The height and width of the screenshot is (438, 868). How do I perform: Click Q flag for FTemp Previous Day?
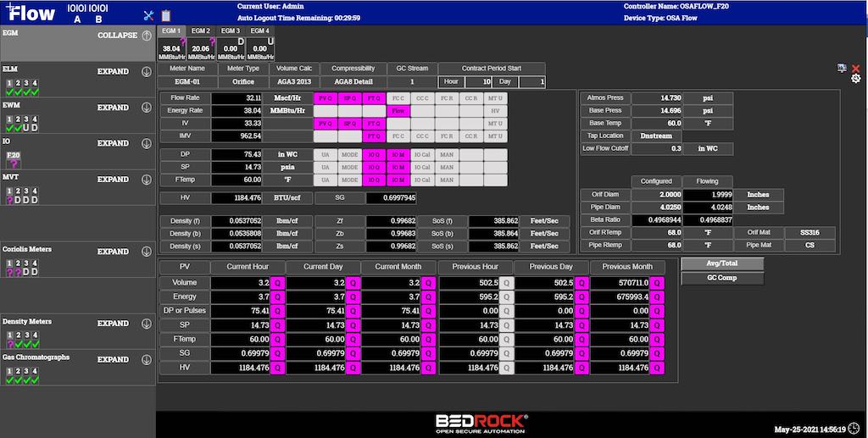581,340
